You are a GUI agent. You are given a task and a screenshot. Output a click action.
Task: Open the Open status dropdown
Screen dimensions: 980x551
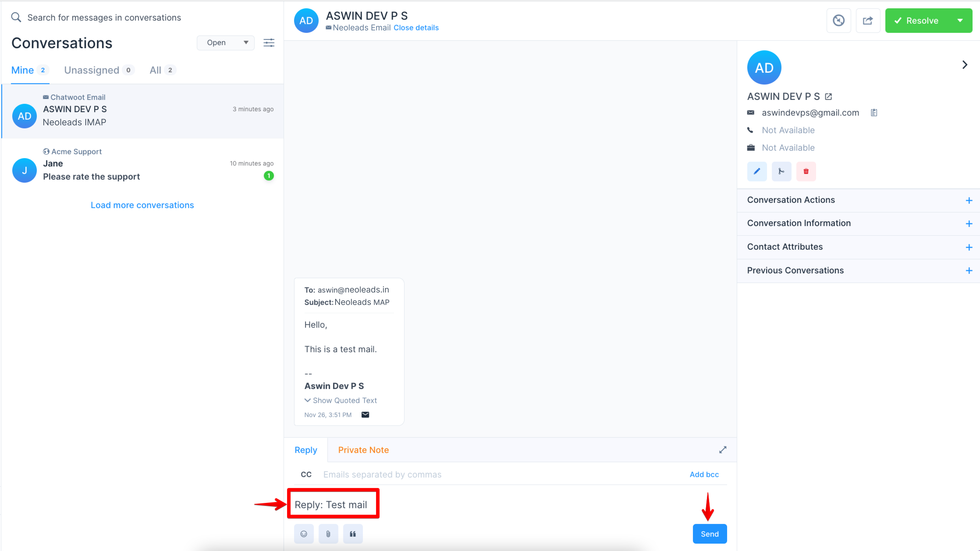coord(226,43)
